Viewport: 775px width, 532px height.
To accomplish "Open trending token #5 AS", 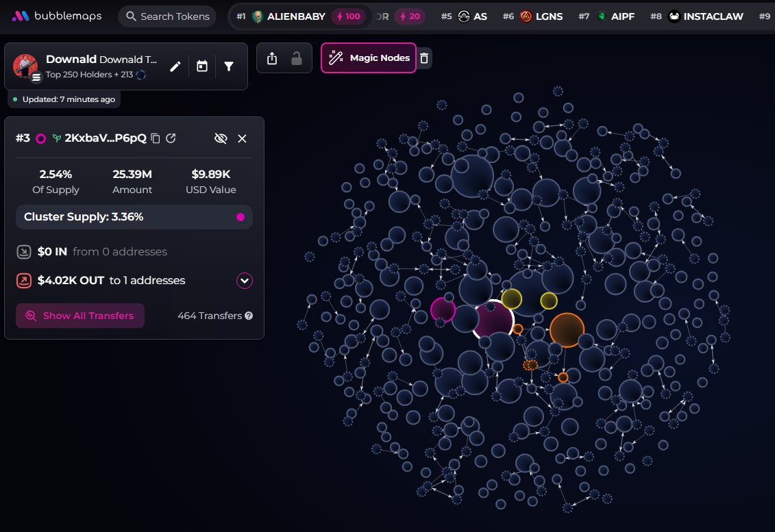I will (464, 16).
